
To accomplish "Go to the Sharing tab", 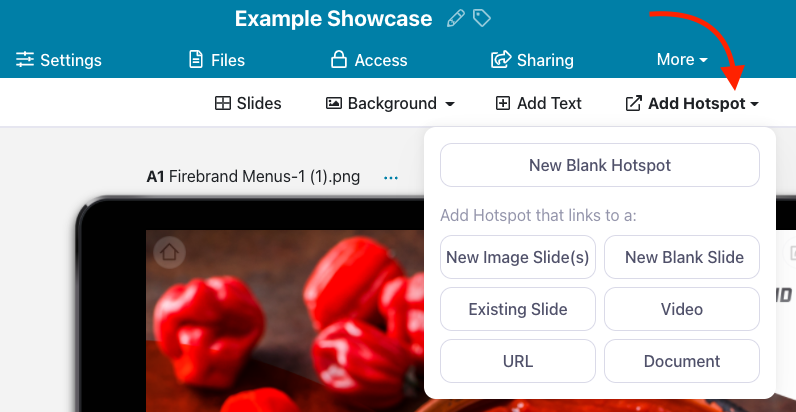I will coord(532,60).
